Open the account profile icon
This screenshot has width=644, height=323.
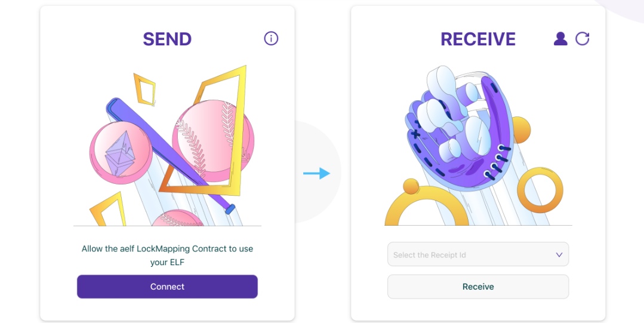(x=560, y=39)
